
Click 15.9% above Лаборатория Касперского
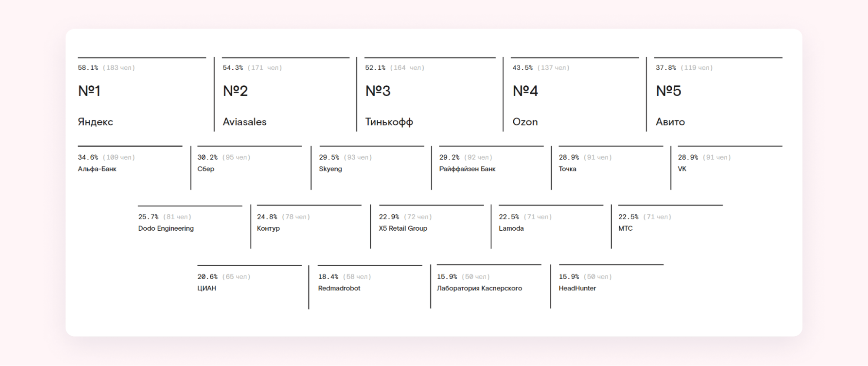[x=447, y=277]
